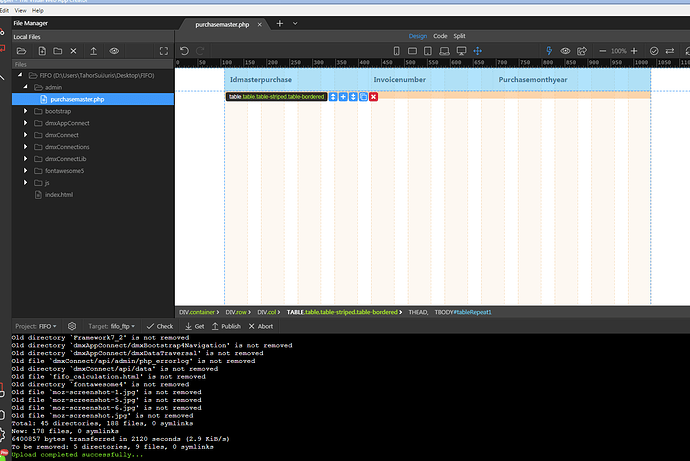690x461 pixels.
Task: Open the Target fifo_ftp dropdown
Action: pyautogui.click(x=112, y=326)
